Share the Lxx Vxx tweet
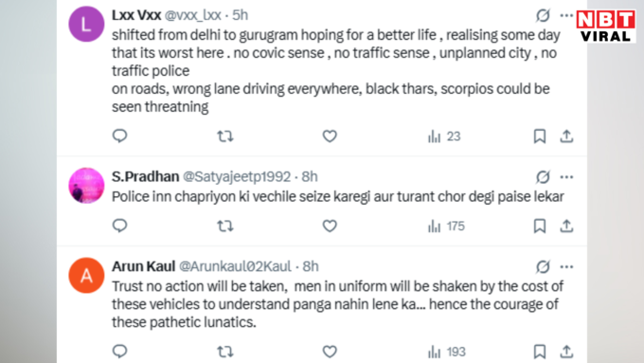Screen dimensions: 644x363 566,136
